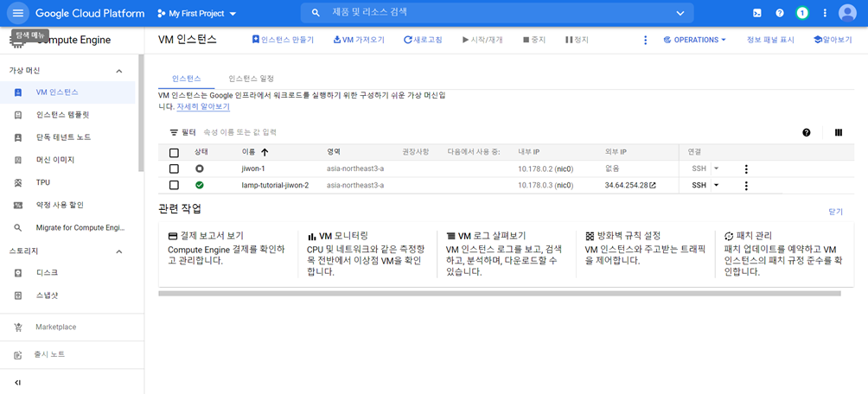The width and height of the screenshot is (868, 394).
Task: Open external IP 34.64.254.28 link
Action: [630, 186]
